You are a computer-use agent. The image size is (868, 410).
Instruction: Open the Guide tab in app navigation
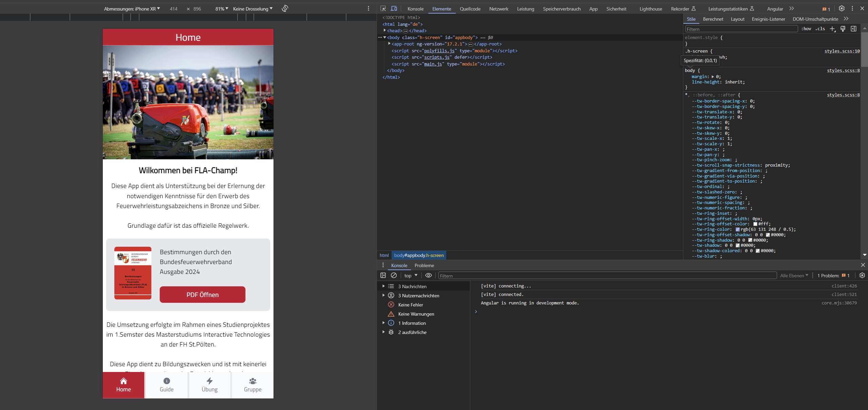tap(167, 385)
